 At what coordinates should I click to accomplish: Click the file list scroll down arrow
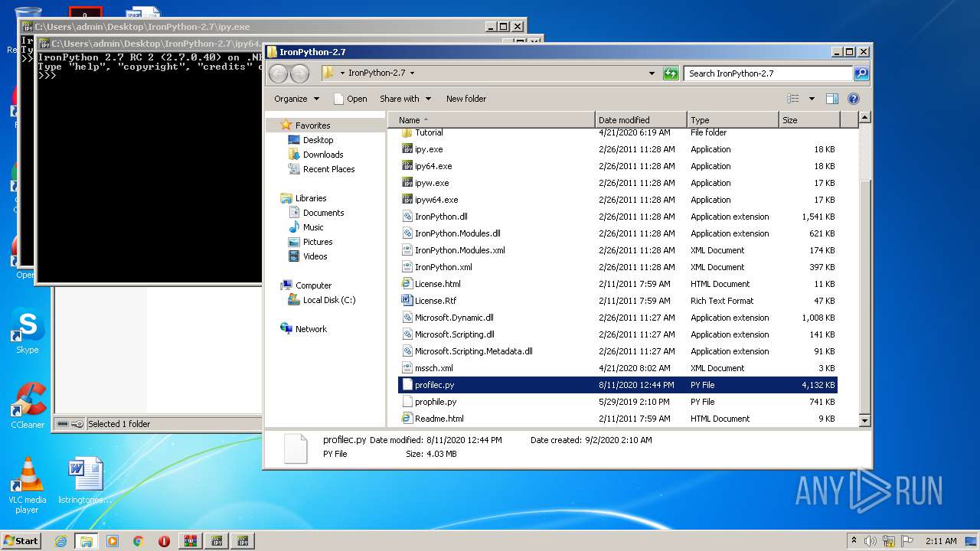tap(864, 420)
